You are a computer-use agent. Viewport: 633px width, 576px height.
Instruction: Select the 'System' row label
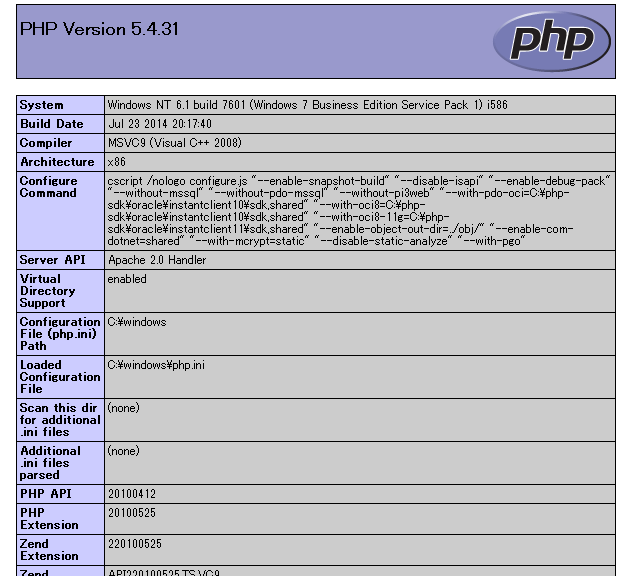pos(42,105)
